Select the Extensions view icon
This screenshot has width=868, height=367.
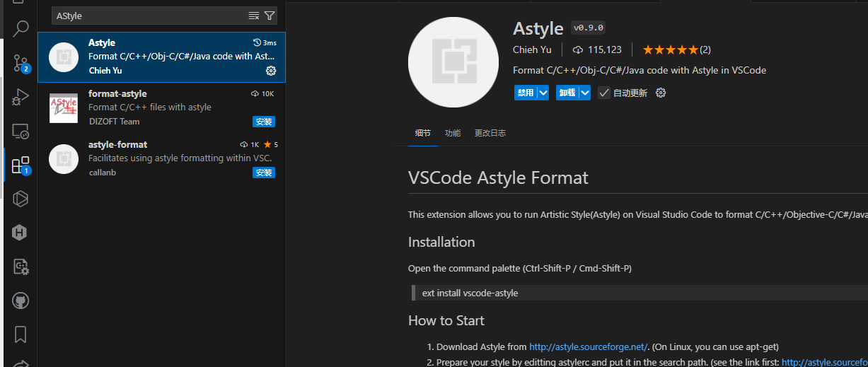click(21, 165)
